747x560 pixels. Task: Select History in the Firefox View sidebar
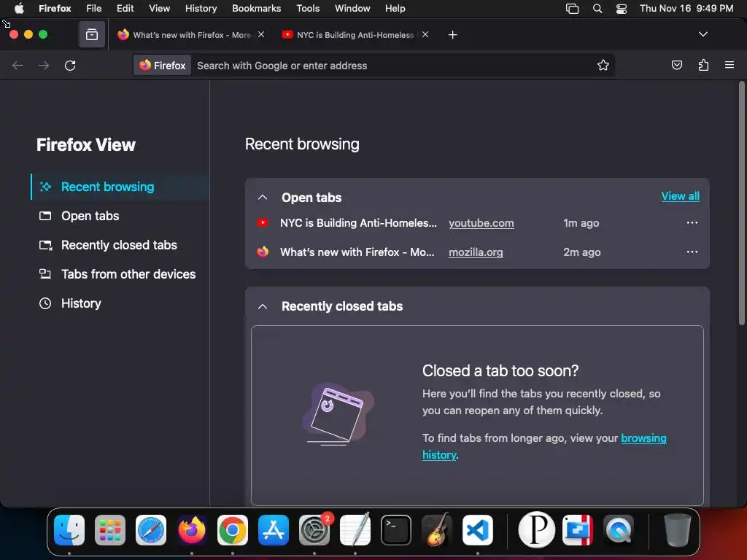[x=120, y=303]
